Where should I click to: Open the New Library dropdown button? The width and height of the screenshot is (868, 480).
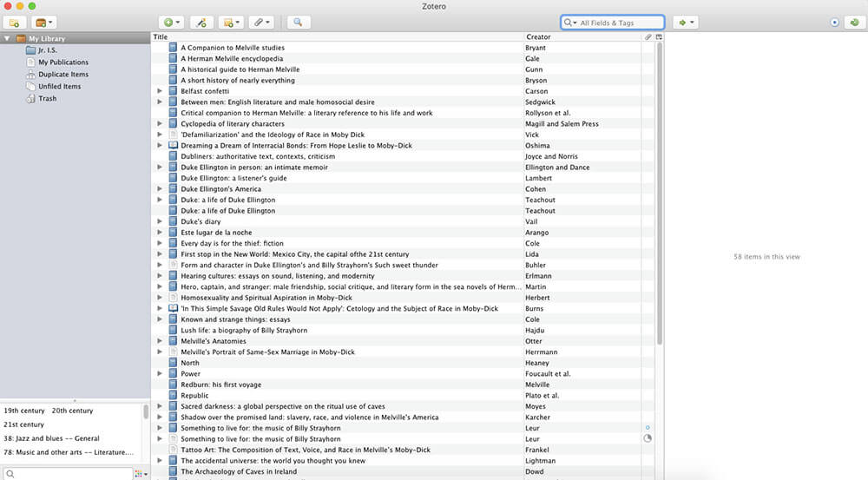click(x=43, y=23)
